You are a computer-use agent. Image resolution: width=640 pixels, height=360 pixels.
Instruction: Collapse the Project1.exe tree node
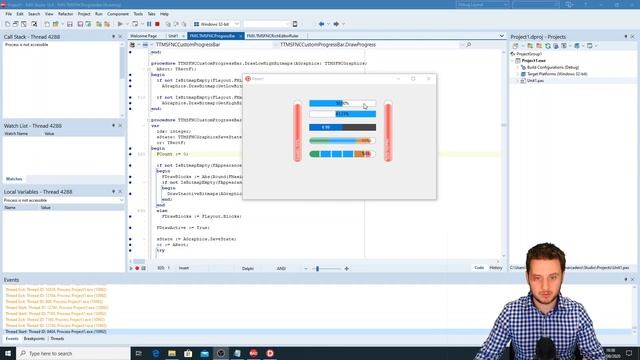(513, 60)
